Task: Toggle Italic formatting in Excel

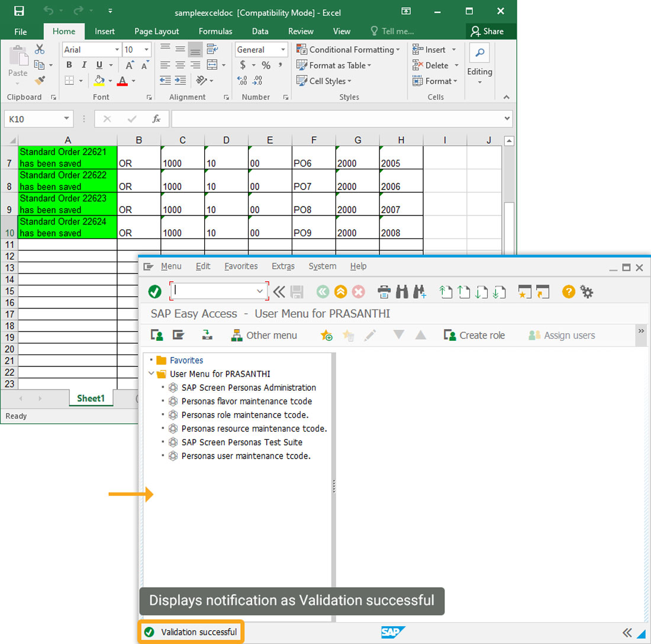Action: (84, 65)
